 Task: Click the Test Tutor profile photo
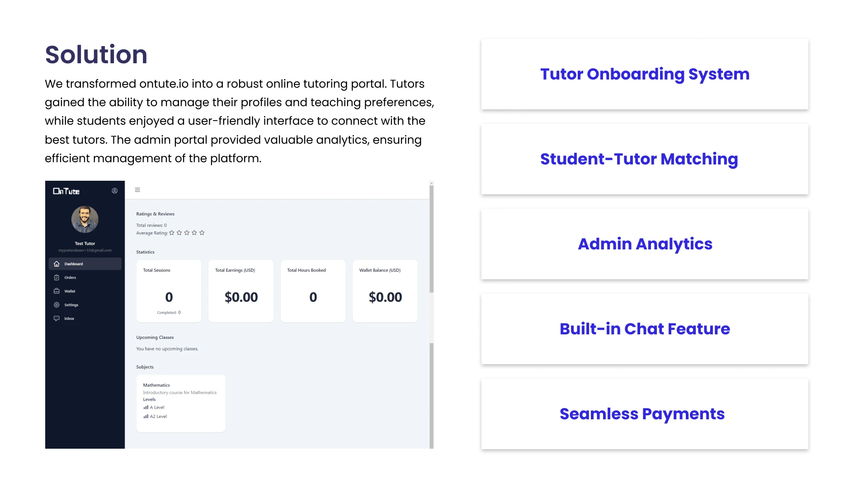(85, 220)
